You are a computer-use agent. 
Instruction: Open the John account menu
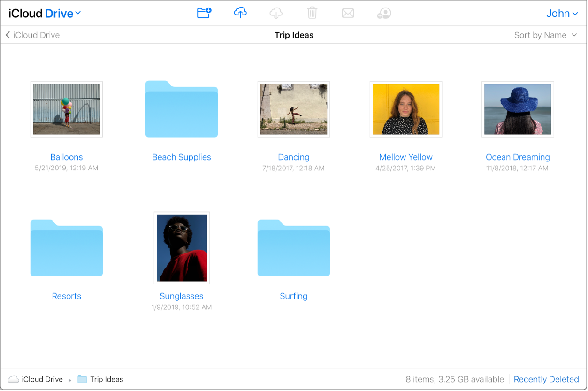[562, 13]
